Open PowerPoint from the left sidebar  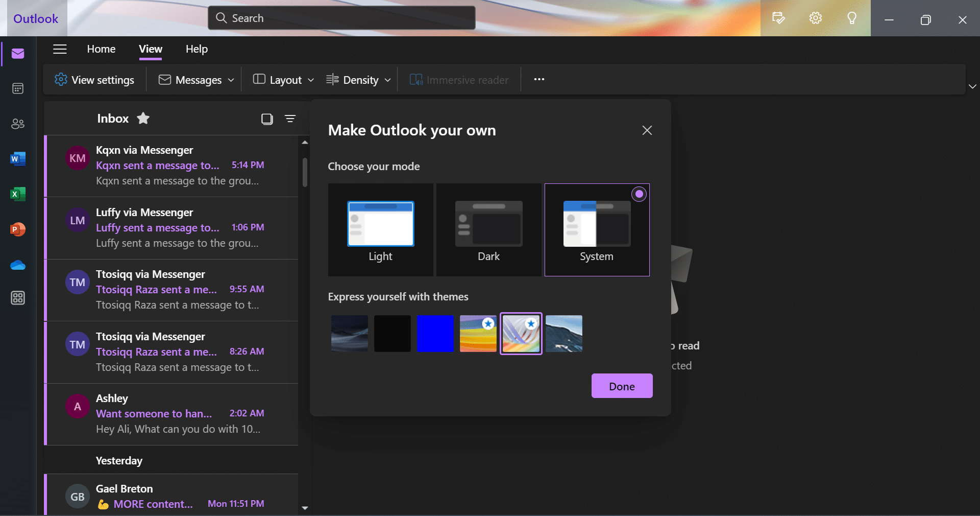18,229
